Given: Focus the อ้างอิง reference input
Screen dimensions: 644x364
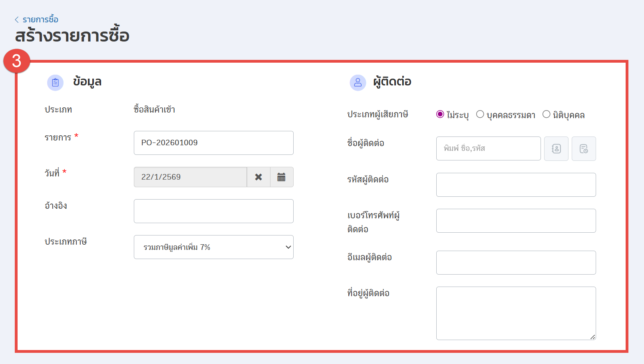Looking at the screenshot, I should (x=213, y=211).
